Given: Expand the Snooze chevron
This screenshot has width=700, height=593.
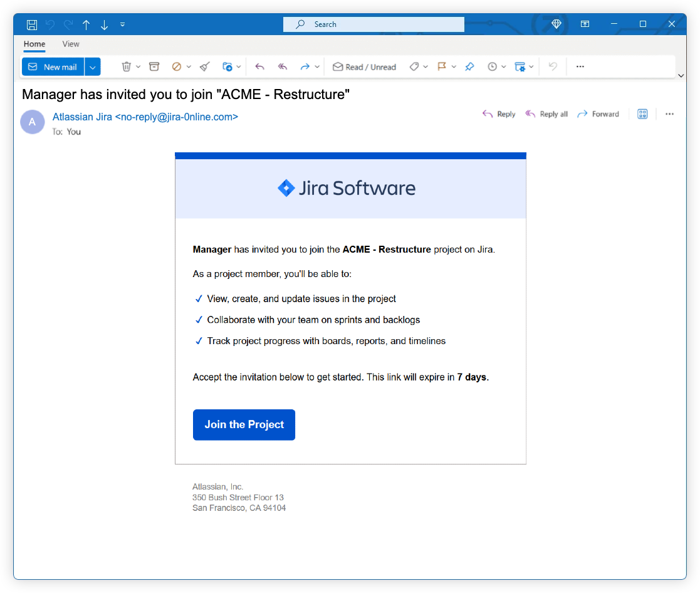Looking at the screenshot, I should point(504,67).
